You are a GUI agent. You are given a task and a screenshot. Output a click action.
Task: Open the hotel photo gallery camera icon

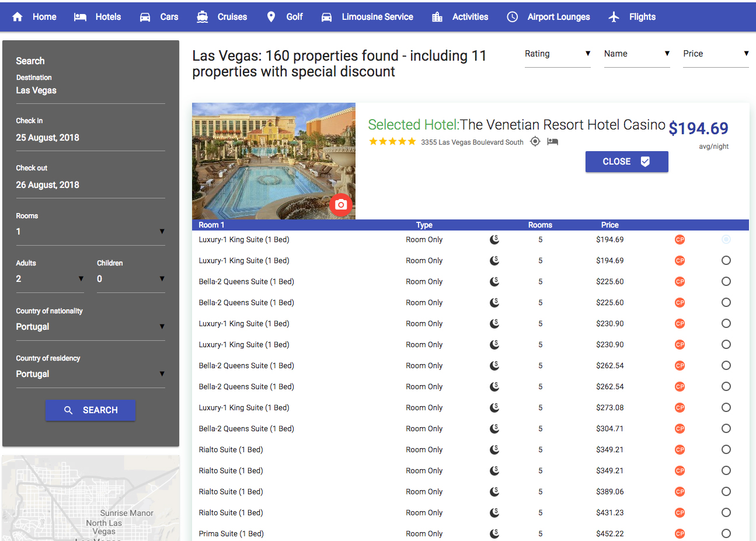(341, 205)
